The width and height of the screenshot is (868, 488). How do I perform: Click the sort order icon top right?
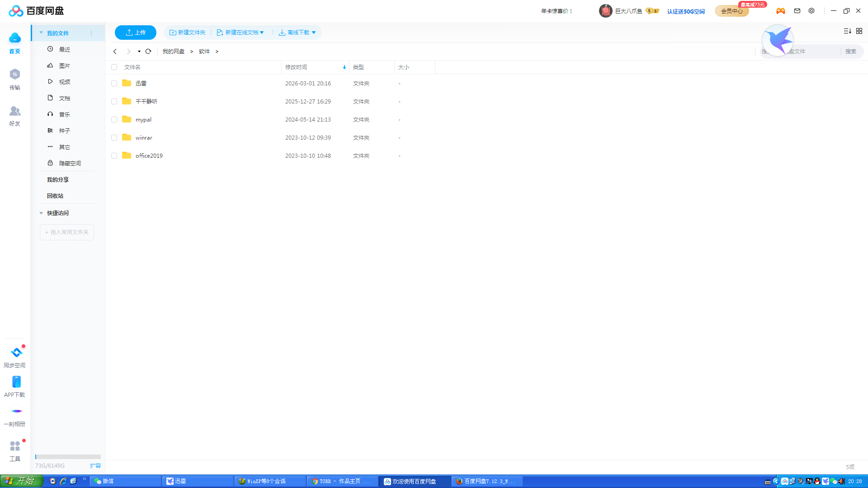(x=847, y=31)
